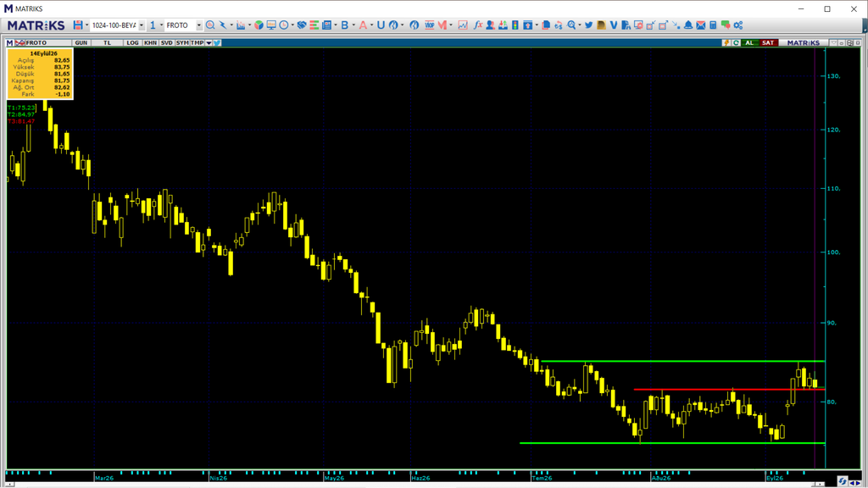Click the blue U letter icon

[381, 25]
